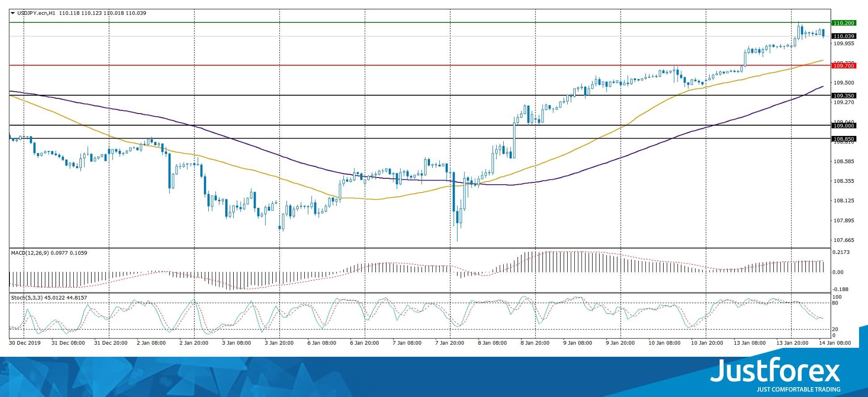Click the 108.125 price scale value
The image size is (868, 397).
(x=844, y=201)
